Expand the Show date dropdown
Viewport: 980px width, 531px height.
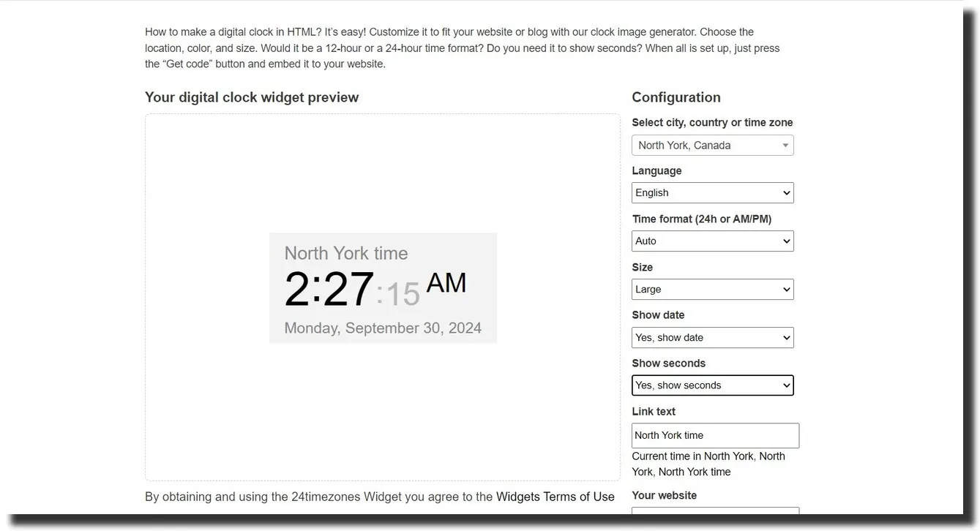coord(712,337)
